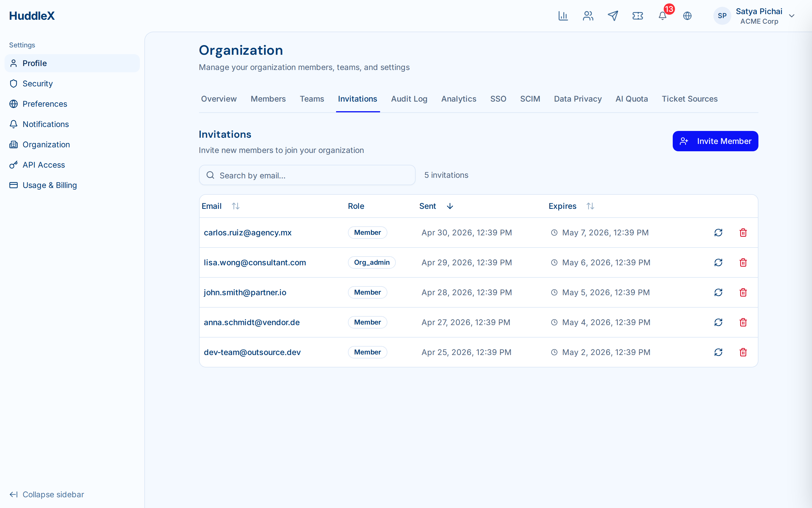Click the 5 invitations count label
812x508 pixels.
click(x=446, y=175)
